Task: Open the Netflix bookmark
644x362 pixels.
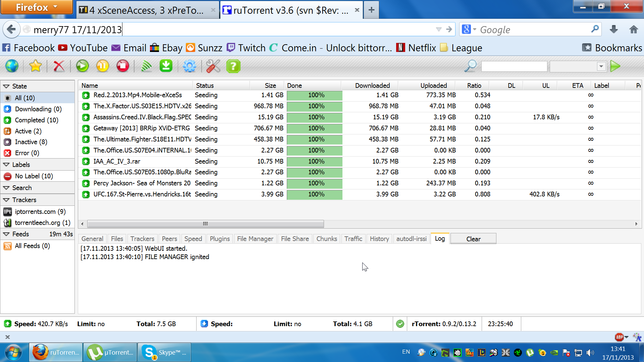Action: (416, 48)
